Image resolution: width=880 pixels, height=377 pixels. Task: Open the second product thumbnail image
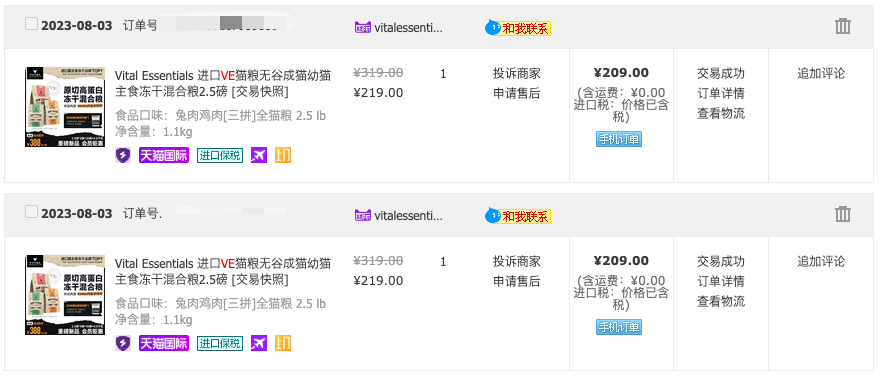[x=65, y=295]
